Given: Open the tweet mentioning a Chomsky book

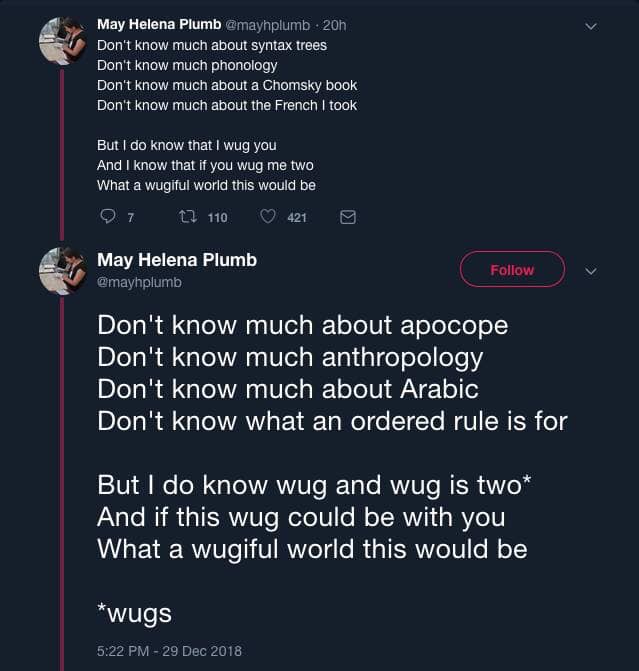Looking at the screenshot, I should pos(226,85).
